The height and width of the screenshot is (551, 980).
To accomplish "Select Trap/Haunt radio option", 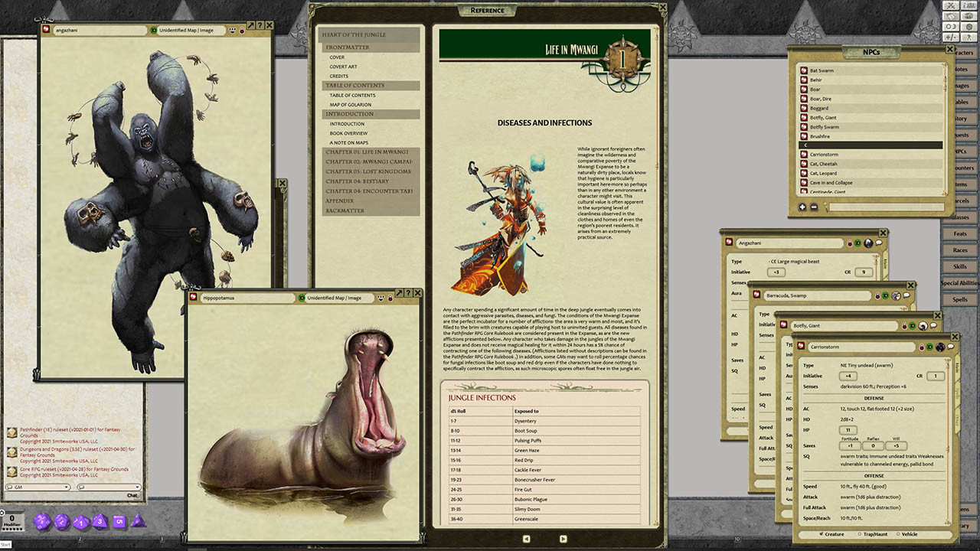I will pos(859,534).
